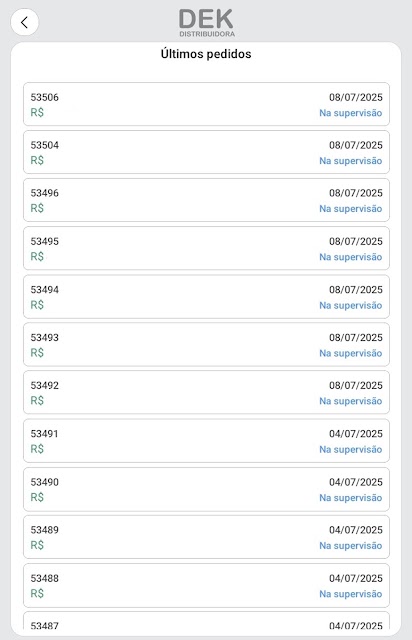Go back using the arrow button
The width and height of the screenshot is (412, 640).
coord(24,22)
